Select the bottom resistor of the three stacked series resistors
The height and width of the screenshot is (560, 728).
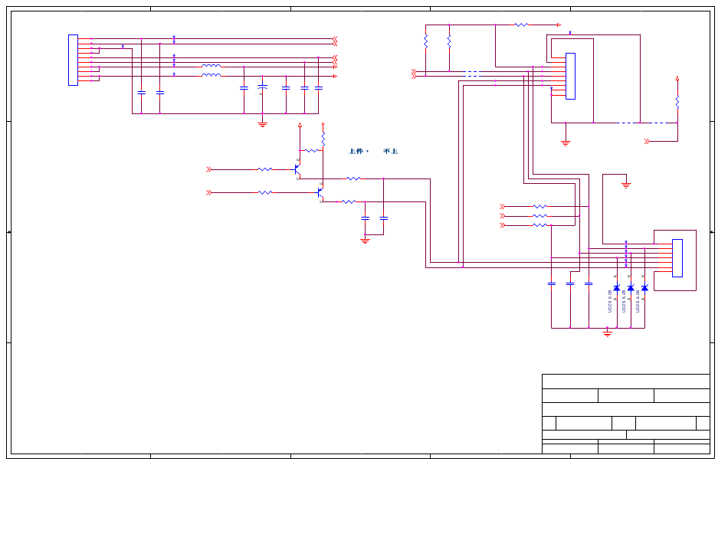click(x=539, y=225)
